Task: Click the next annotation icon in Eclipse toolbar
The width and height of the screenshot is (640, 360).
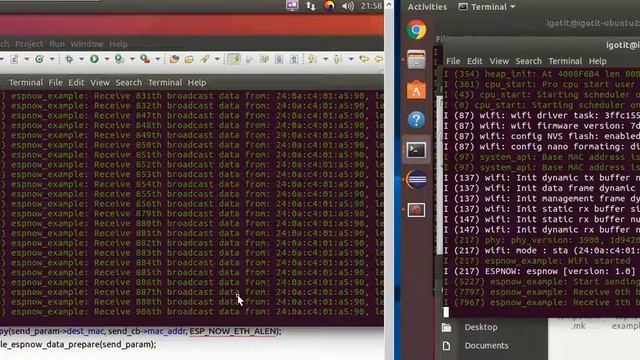Action: click(x=312, y=60)
